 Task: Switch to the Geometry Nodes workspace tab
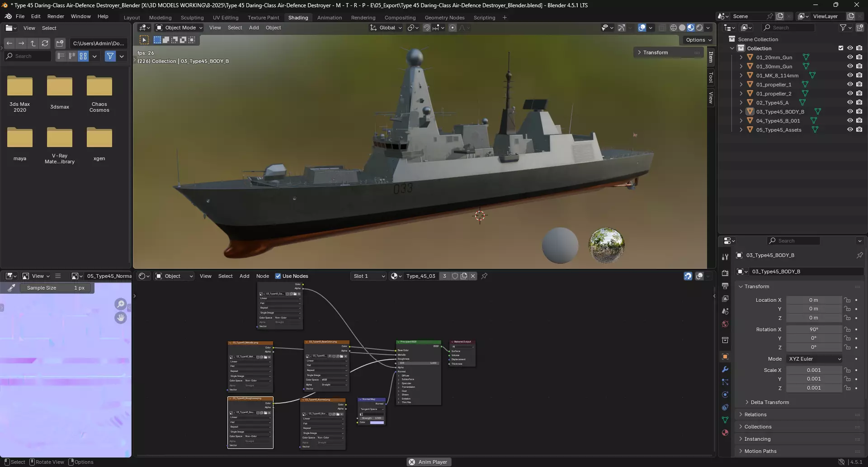click(x=444, y=18)
